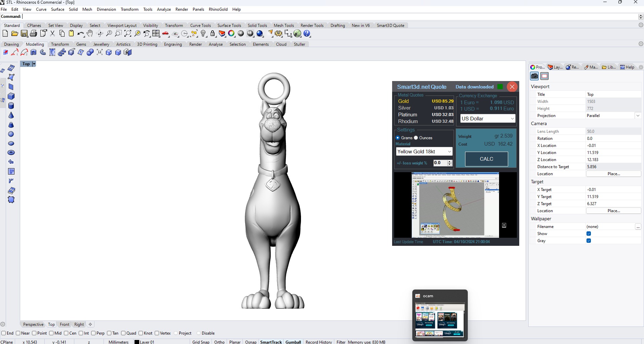Image resolution: width=644 pixels, height=344 pixels.
Task: Uncheck the Wallpaper Show checkbox
Action: point(589,234)
